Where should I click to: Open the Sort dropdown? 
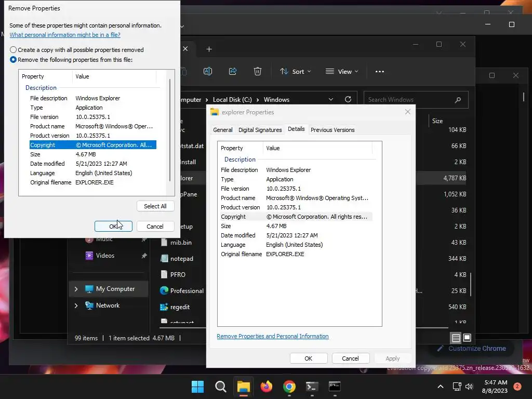tap(295, 72)
